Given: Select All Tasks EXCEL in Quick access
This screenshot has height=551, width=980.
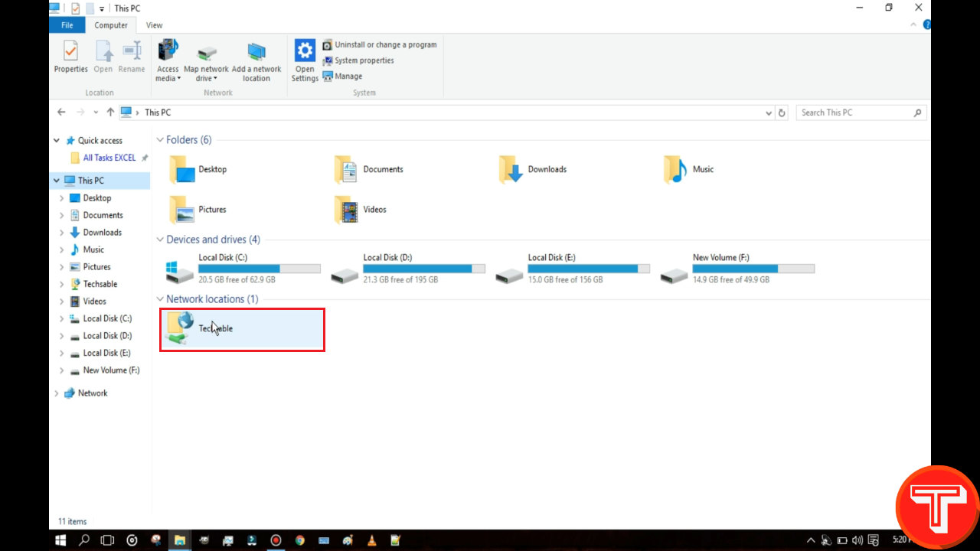Looking at the screenshot, I should pyautogui.click(x=109, y=158).
